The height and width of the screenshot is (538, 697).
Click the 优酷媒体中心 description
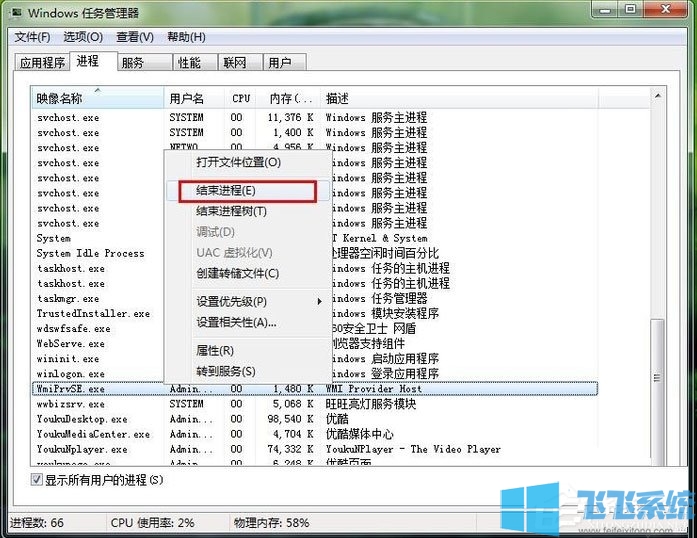tap(360, 434)
